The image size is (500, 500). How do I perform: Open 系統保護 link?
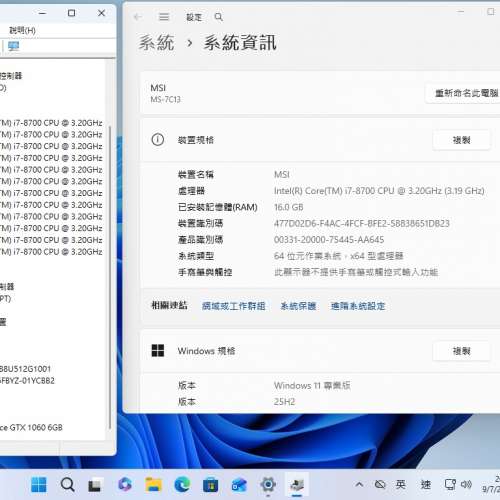(x=298, y=306)
